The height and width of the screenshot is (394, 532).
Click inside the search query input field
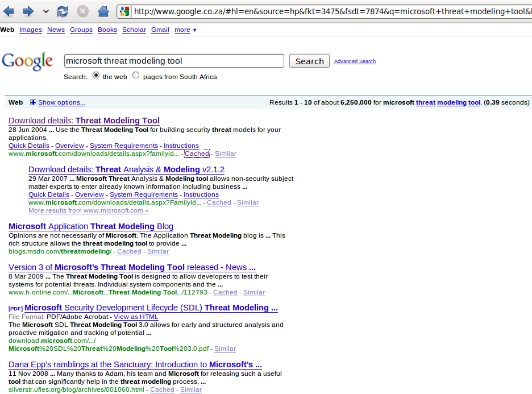pos(173,60)
